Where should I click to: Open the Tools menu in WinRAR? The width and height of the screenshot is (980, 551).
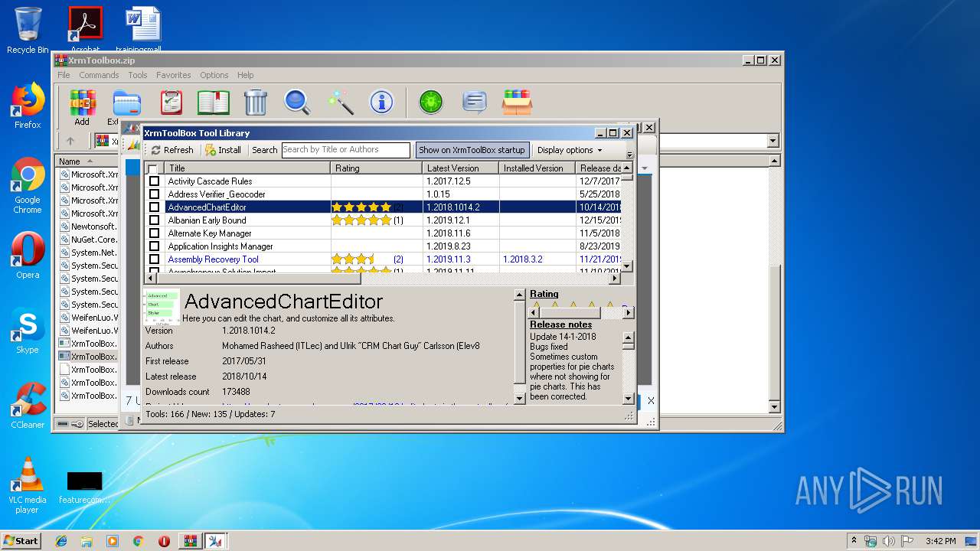[x=138, y=75]
